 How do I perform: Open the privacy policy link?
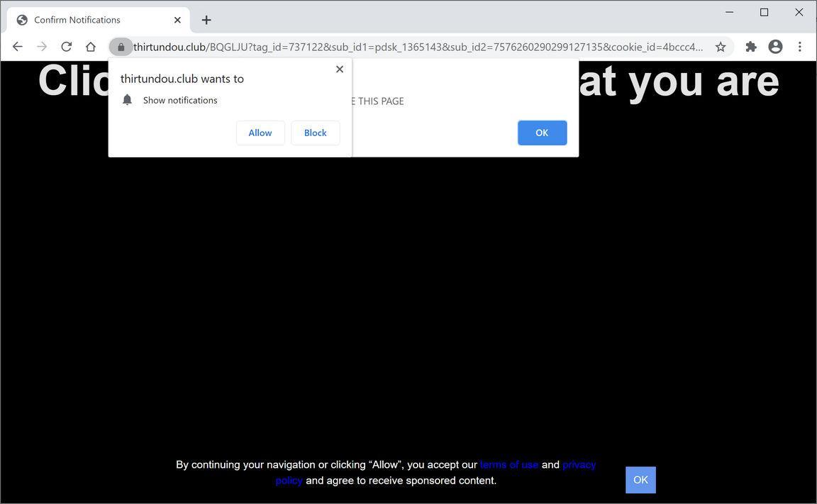click(x=579, y=464)
